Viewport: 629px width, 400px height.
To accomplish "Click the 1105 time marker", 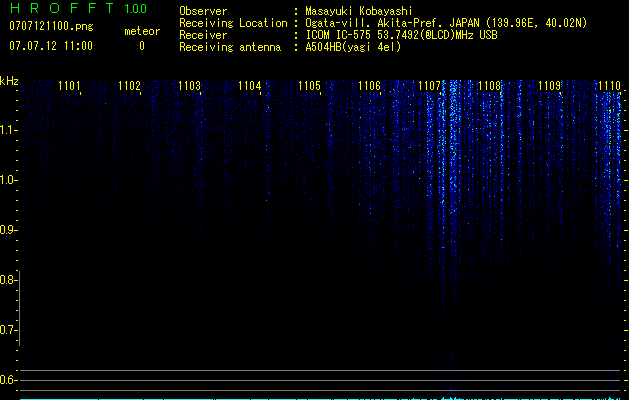I will point(310,85).
